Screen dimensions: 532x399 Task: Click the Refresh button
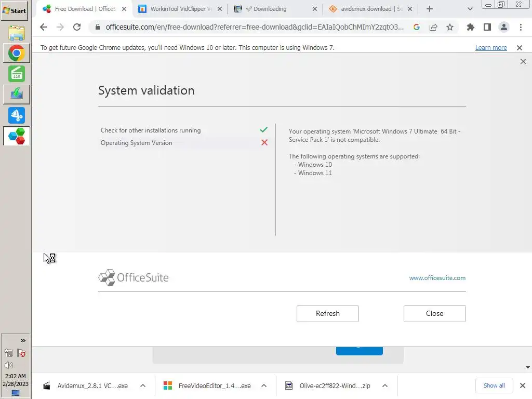pos(328,313)
